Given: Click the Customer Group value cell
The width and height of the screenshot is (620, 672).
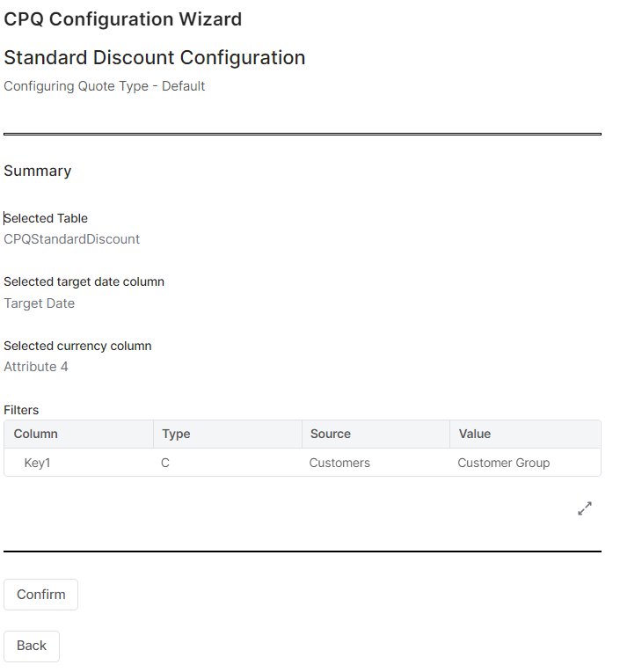Looking at the screenshot, I should coord(503,463).
